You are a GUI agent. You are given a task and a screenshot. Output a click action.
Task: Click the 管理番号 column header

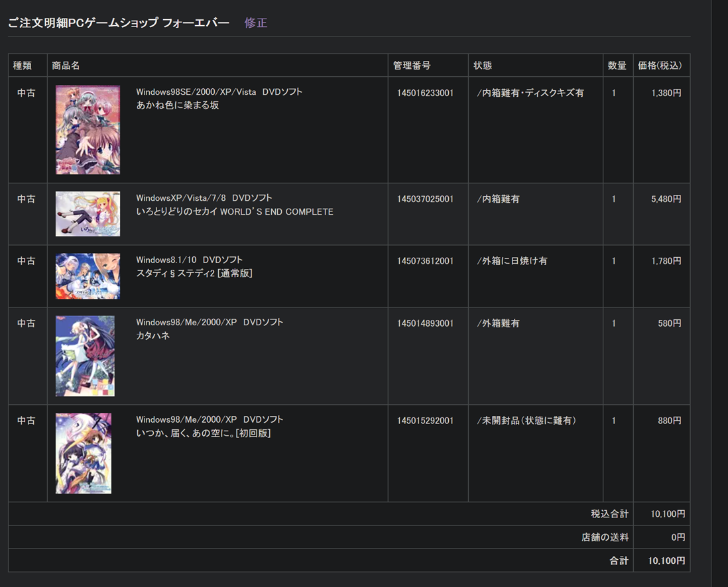(412, 66)
